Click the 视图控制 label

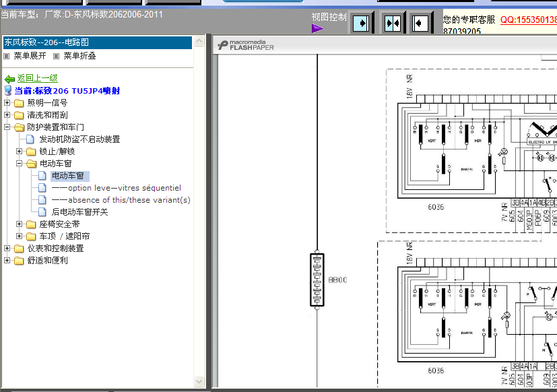(329, 17)
